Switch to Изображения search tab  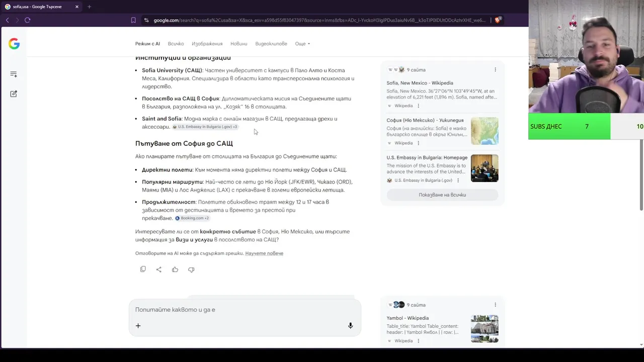click(x=207, y=44)
